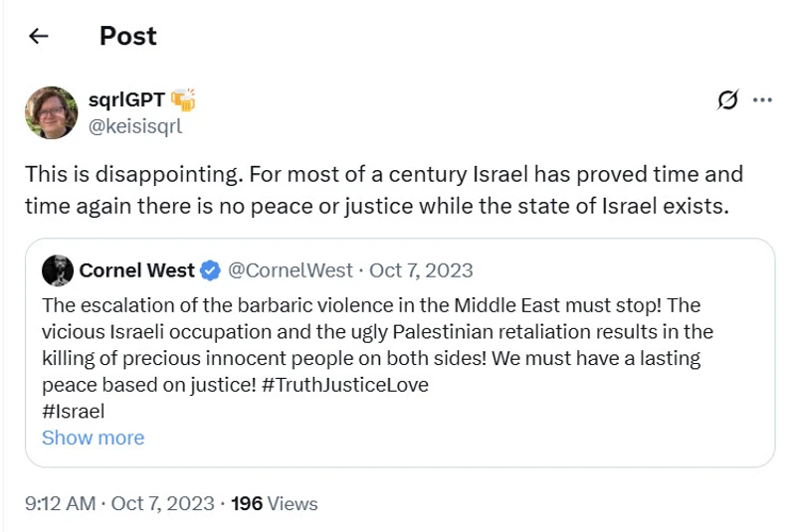Click the quoted post's Oct 7, 2023 date
This screenshot has width=796, height=532.
point(422,270)
